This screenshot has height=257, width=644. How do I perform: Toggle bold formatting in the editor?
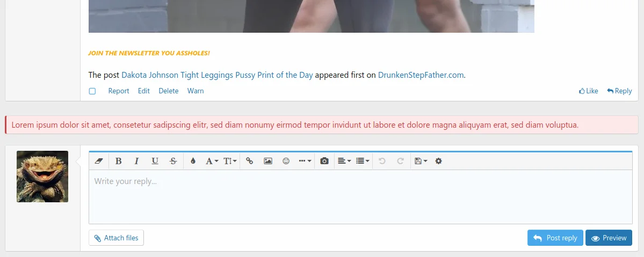click(119, 161)
